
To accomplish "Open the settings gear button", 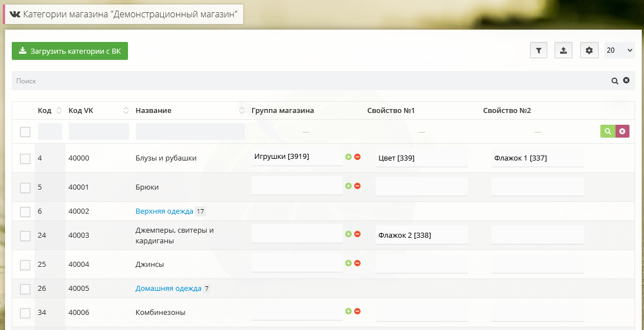I will coord(589,50).
